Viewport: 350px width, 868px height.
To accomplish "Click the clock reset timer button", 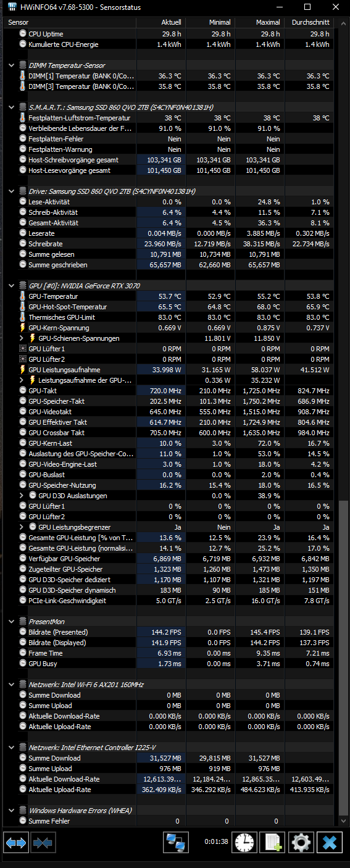I will pyautogui.click(x=244, y=842).
